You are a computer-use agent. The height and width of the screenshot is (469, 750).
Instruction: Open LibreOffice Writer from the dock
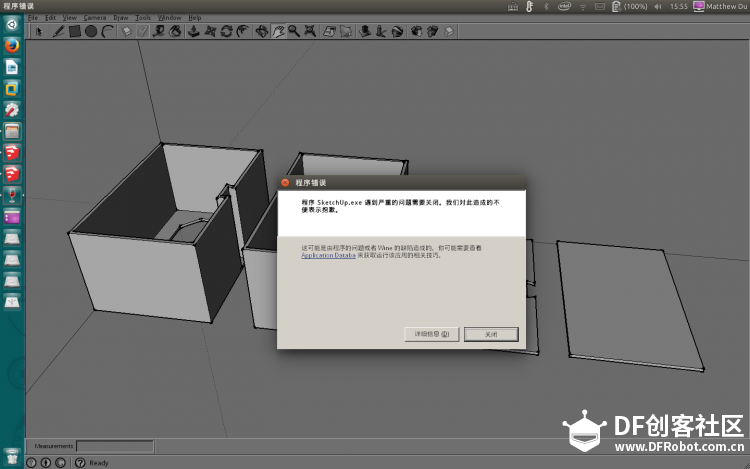pyautogui.click(x=12, y=67)
